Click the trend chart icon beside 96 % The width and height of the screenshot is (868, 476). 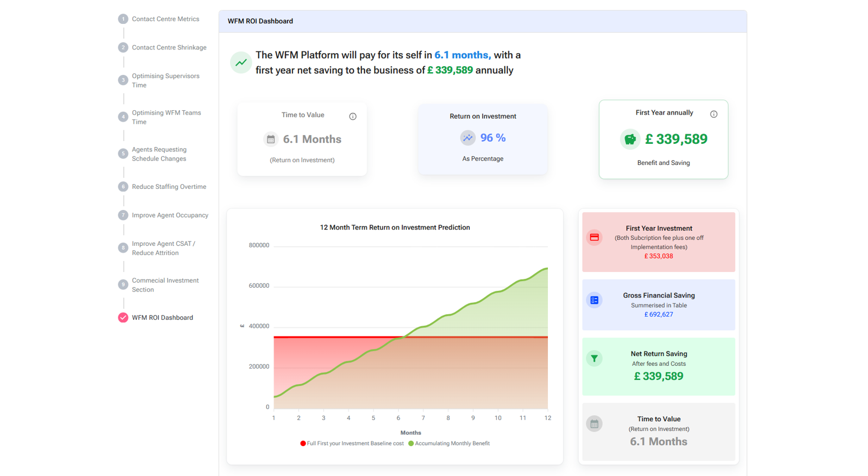[x=468, y=138]
